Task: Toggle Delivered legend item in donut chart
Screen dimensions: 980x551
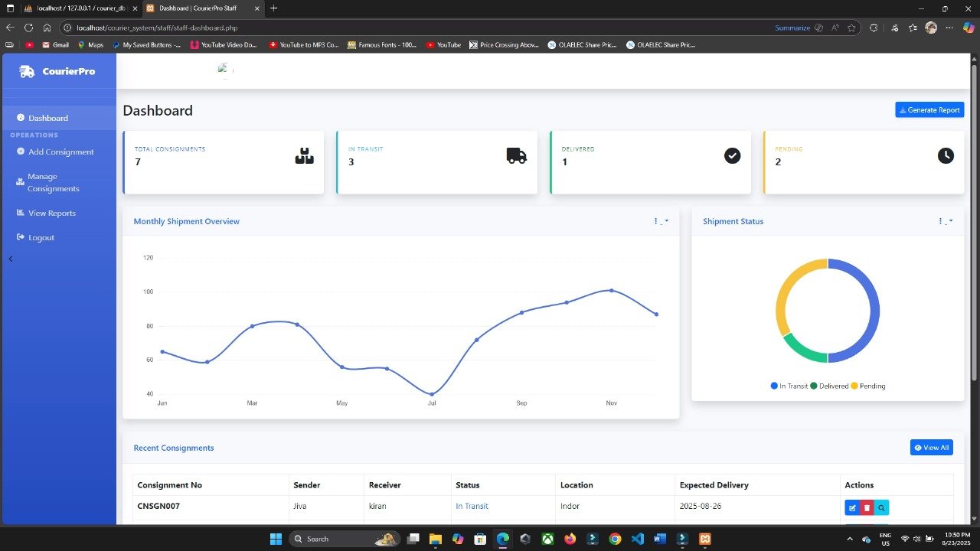Action: 829,386
